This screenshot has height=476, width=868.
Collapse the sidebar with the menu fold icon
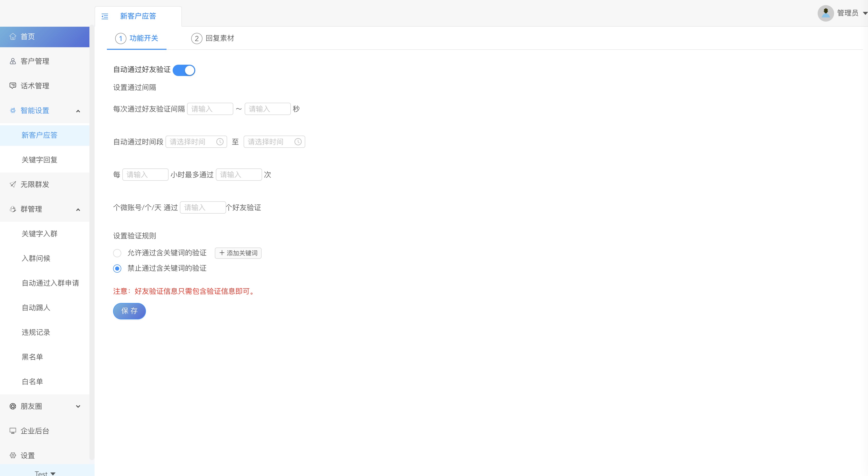(105, 16)
